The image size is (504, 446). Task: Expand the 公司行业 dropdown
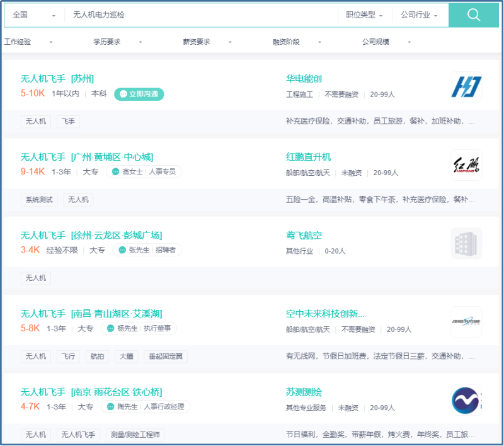coord(419,14)
